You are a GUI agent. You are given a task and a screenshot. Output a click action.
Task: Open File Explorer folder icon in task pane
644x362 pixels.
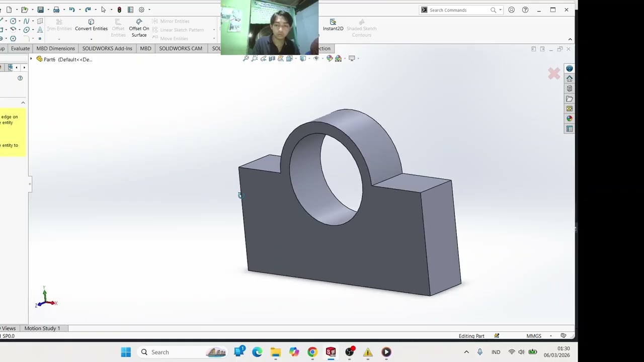[x=570, y=99]
